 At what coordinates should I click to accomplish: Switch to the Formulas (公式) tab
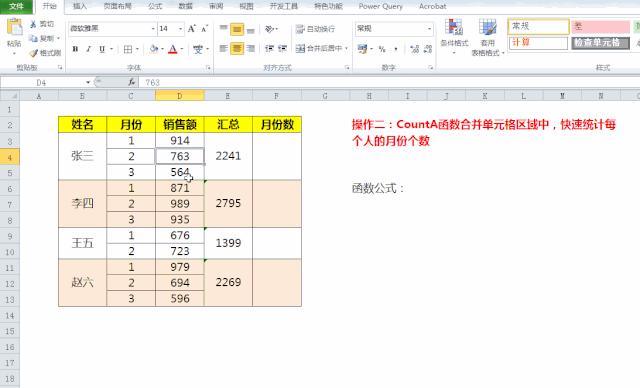(x=155, y=7)
